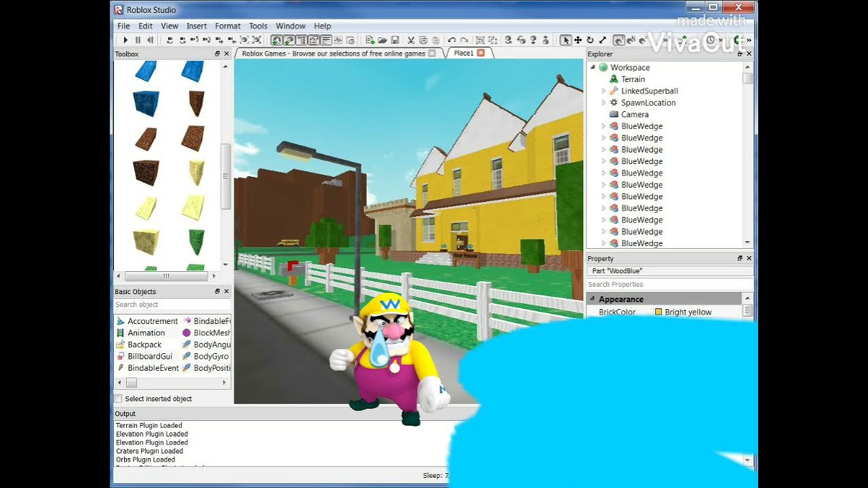Close the Basic Objects panel
Screen dimensions: 868x488
226,291
